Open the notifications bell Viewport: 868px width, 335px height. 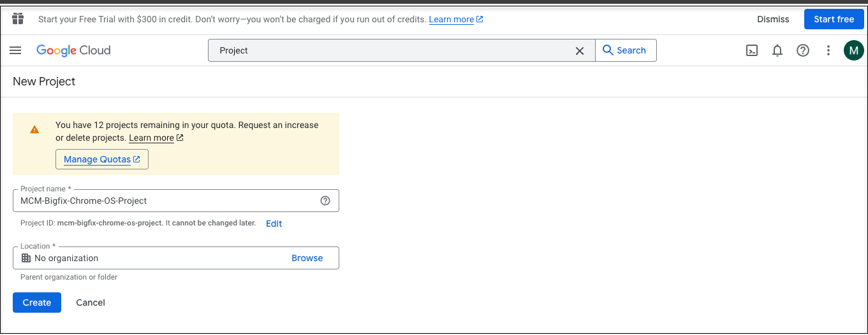point(777,51)
